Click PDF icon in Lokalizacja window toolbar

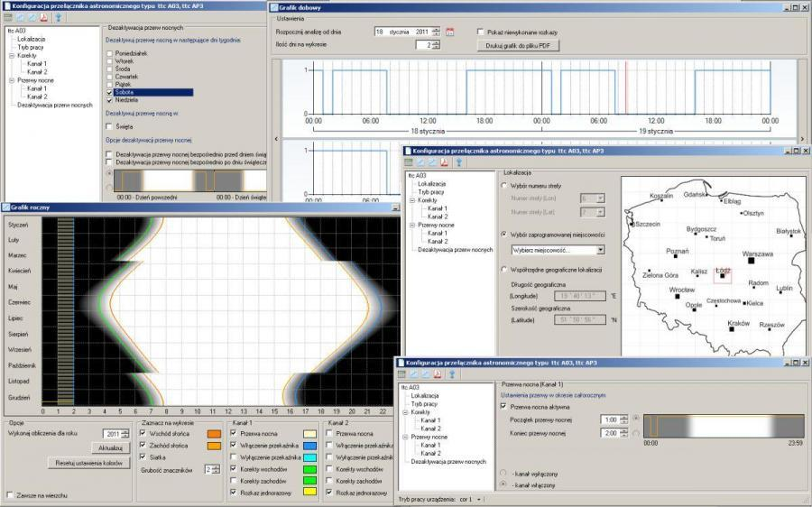(x=445, y=162)
